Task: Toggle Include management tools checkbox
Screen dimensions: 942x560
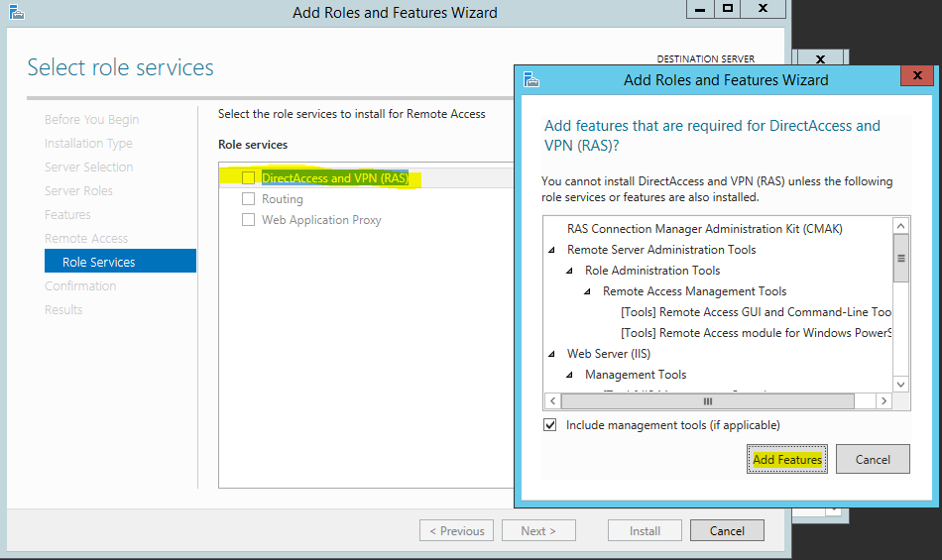Action: (x=549, y=425)
